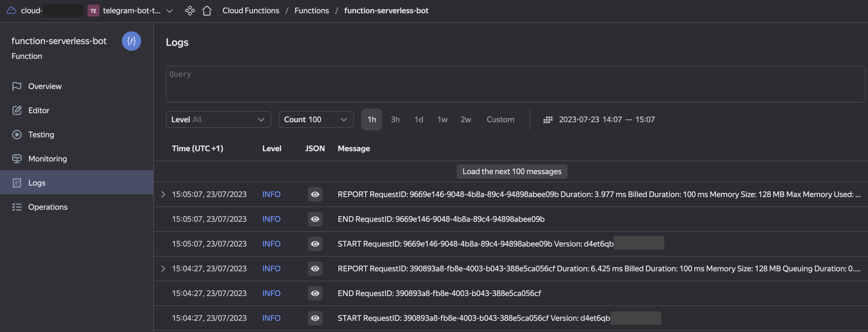Open Editor from the sidebar
Image resolution: width=868 pixels, height=332 pixels.
pyautogui.click(x=38, y=110)
